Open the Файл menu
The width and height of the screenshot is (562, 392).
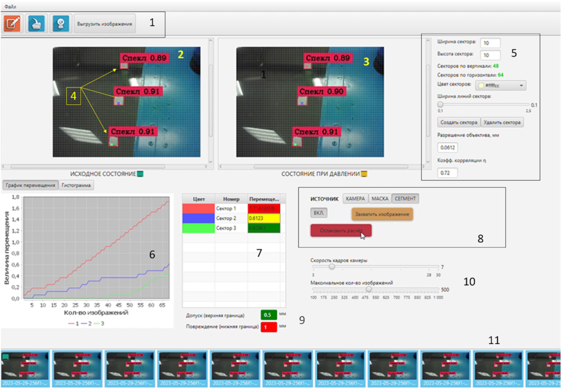point(10,7)
